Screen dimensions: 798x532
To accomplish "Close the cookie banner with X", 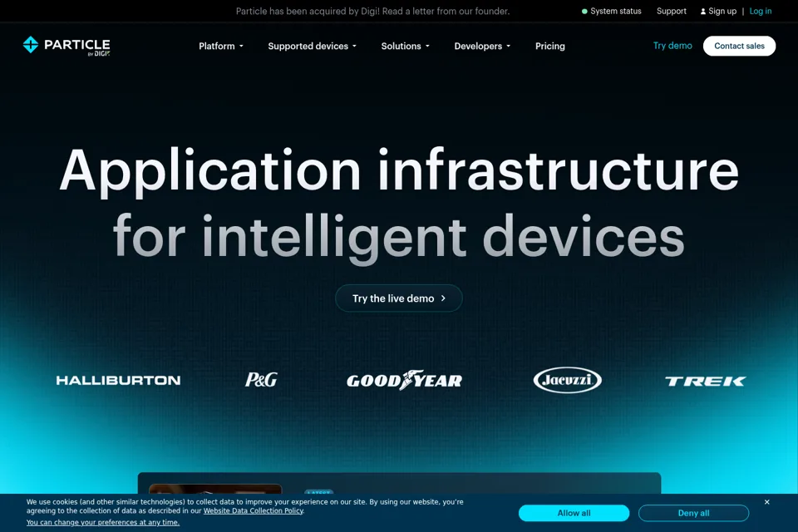I will (766, 502).
